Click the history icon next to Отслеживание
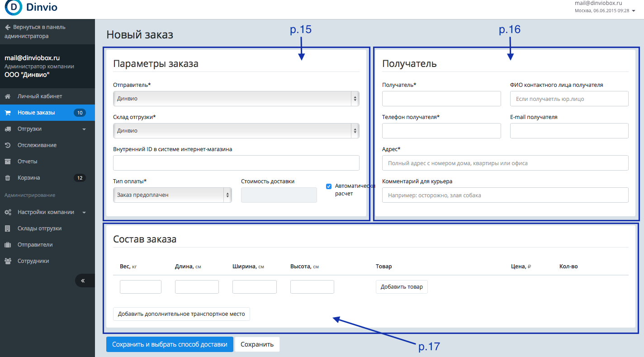Screen dimensions: 644x357 tap(8, 145)
